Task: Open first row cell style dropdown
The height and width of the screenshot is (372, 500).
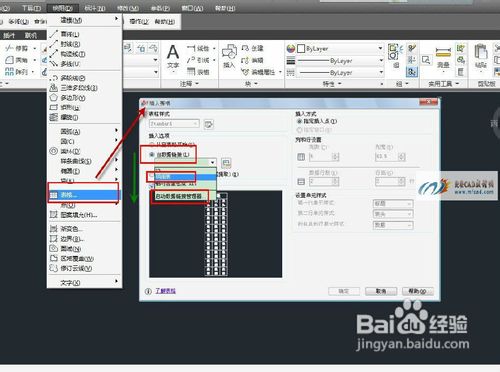Action: click(393, 203)
